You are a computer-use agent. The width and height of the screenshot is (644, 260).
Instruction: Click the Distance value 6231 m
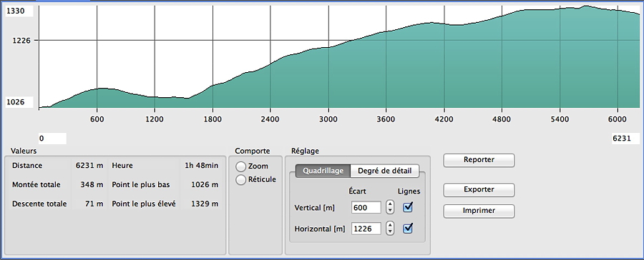[x=89, y=166]
